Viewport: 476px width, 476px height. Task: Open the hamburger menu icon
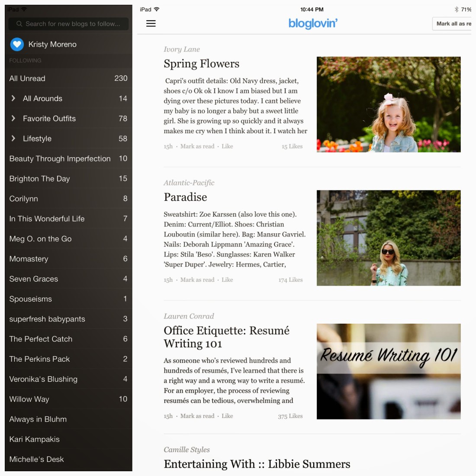pyautogui.click(x=151, y=23)
